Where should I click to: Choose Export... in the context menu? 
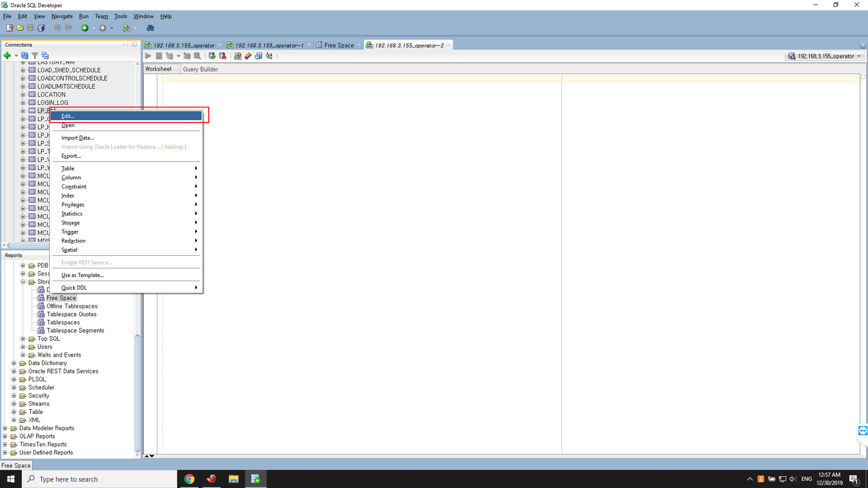pyautogui.click(x=126, y=156)
